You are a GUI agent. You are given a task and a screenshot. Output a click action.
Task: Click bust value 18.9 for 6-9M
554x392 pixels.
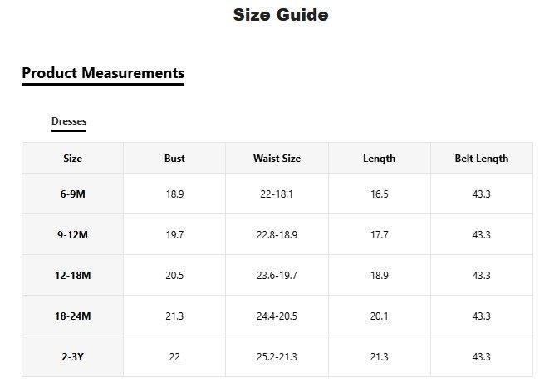(174, 194)
